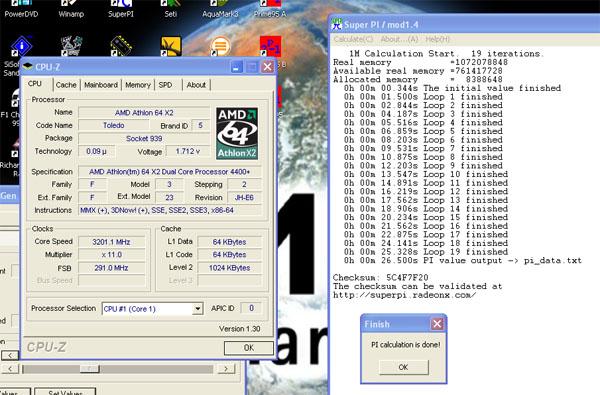Open the About tab in CPU-Z
The image size is (600, 395).
pos(196,85)
